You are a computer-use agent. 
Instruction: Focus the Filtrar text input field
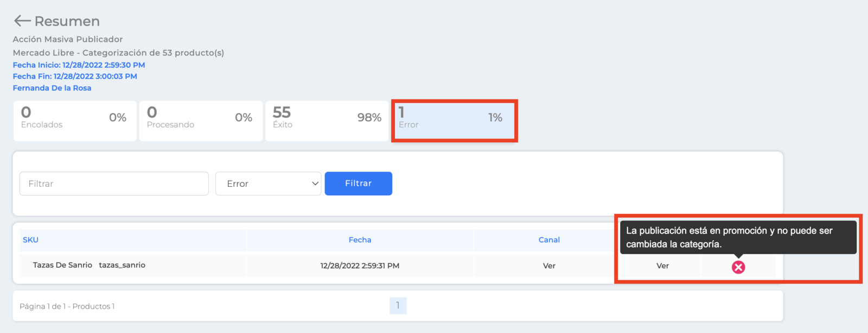coord(114,184)
